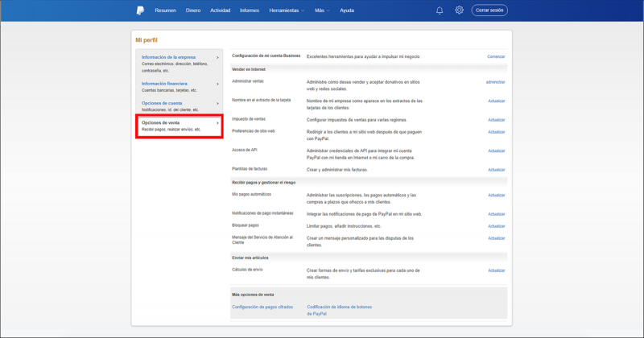Expand the Herramientas dropdown menu
This screenshot has width=644, height=338.
[x=287, y=10]
